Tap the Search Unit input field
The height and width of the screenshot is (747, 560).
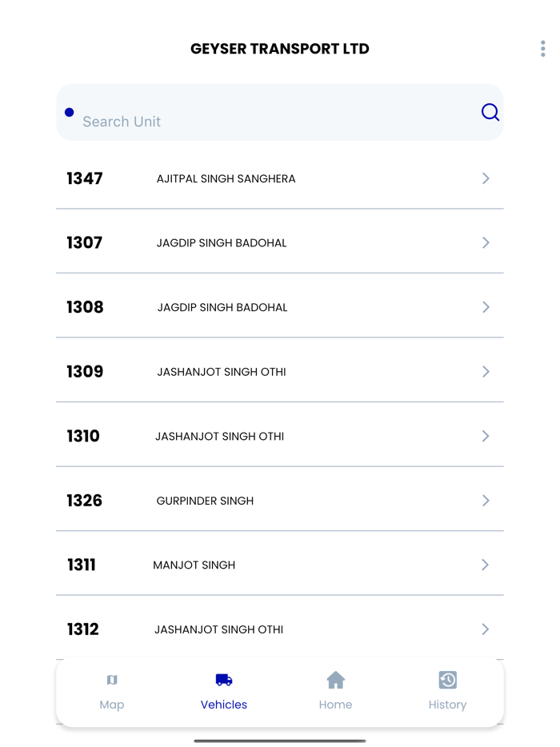pyautogui.click(x=240, y=121)
